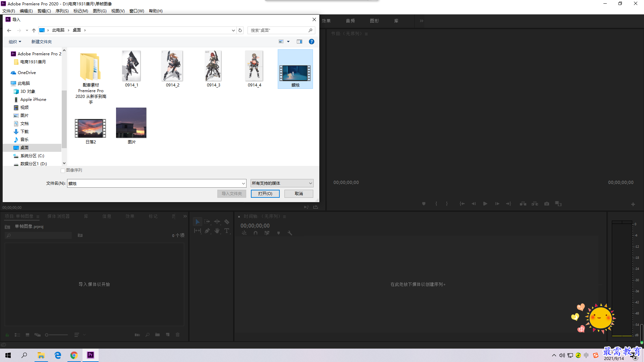Viewport: 644px width, 362px height.
Task: Click the 打开(O) button
Action: pos(265,194)
